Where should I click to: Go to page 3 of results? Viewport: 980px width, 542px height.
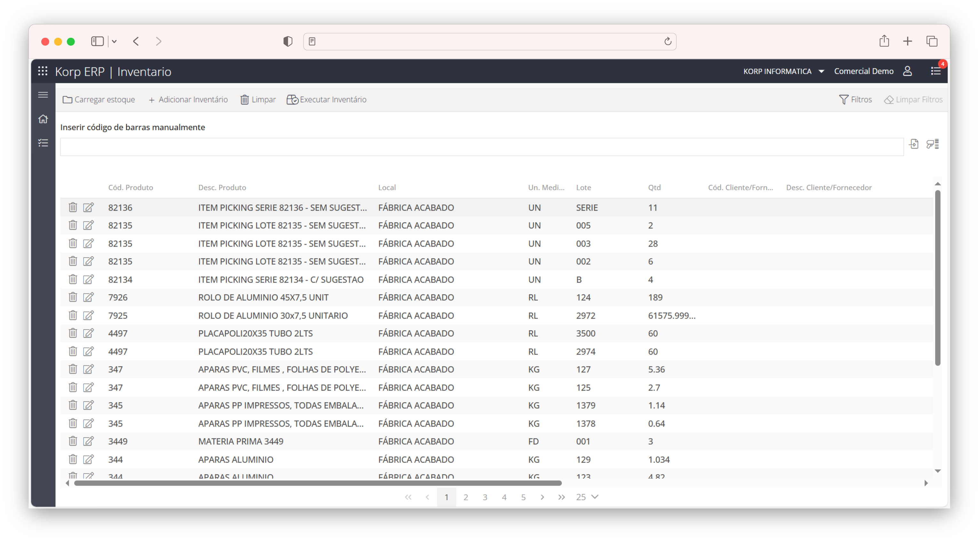[485, 497]
